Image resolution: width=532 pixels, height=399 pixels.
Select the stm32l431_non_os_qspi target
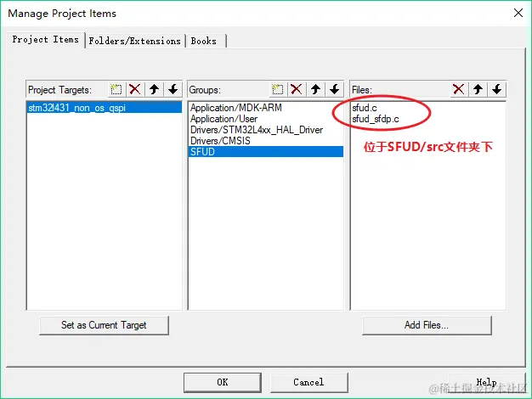tap(105, 108)
